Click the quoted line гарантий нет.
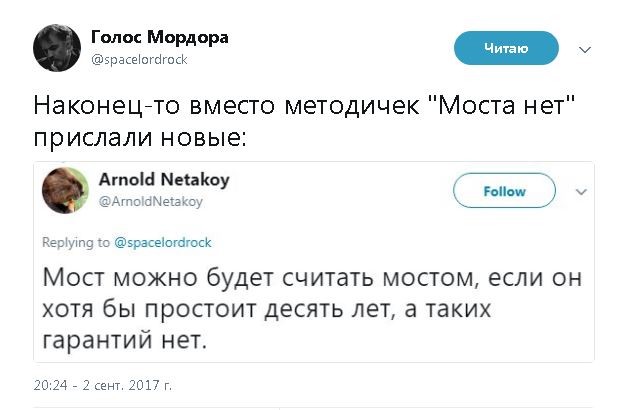Image resolution: width=631 pixels, height=410 pixels. 124,342
